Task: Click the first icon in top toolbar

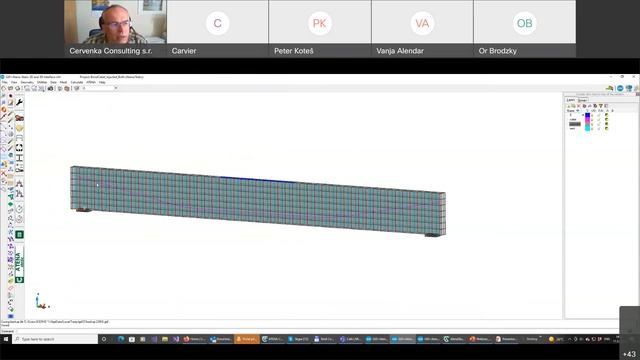Action: pyautogui.click(x=3, y=88)
